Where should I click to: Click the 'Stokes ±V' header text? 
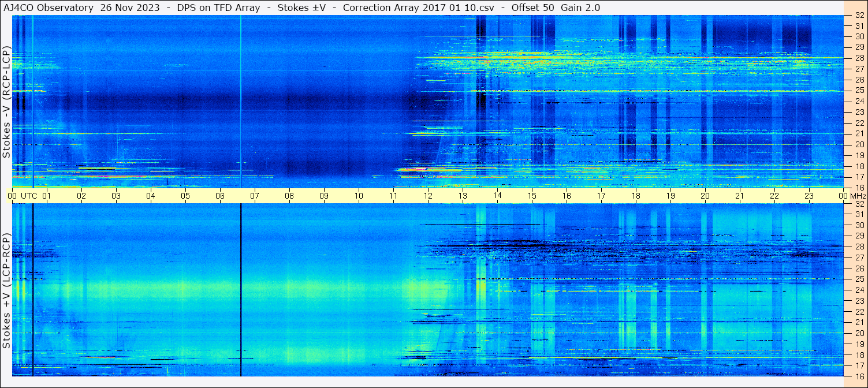[300, 8]
